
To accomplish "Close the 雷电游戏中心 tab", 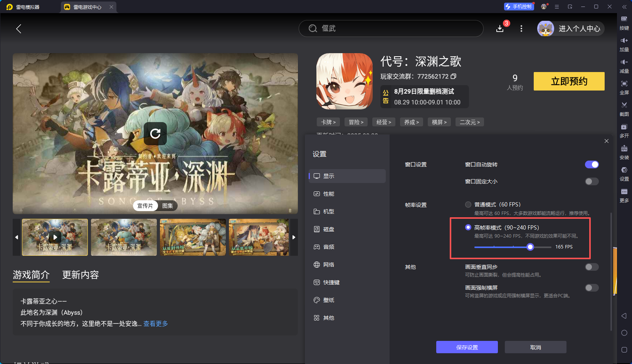I will pyautogui.click(x=111, y=7).
